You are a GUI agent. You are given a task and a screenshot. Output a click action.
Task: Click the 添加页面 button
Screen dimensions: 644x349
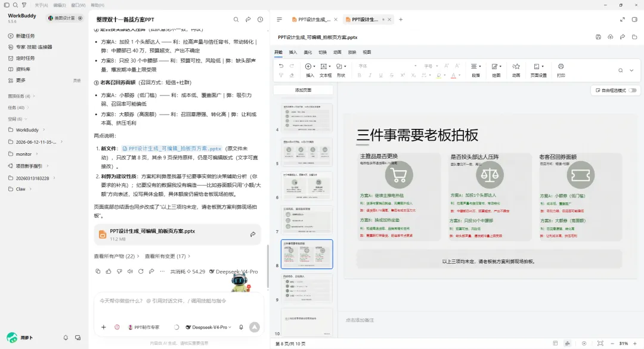(303, 90)
